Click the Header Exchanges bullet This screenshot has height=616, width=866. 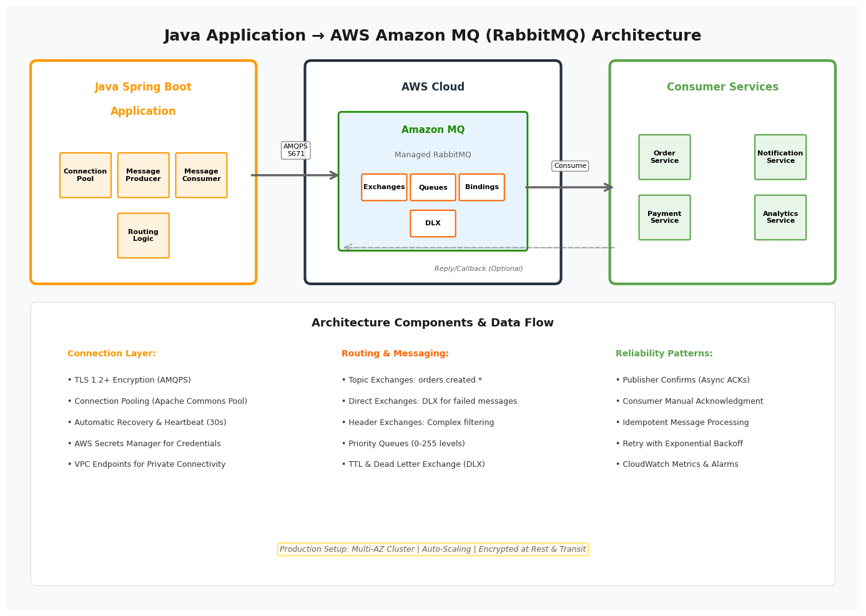(418, 423)
